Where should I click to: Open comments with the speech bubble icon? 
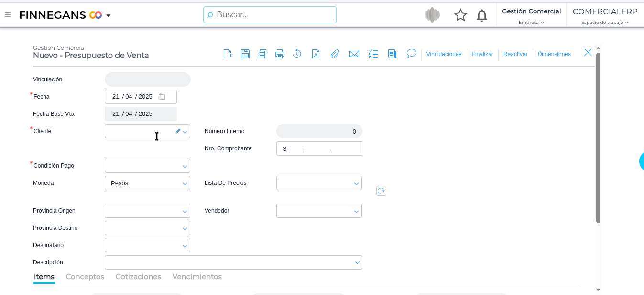(412, 54)
